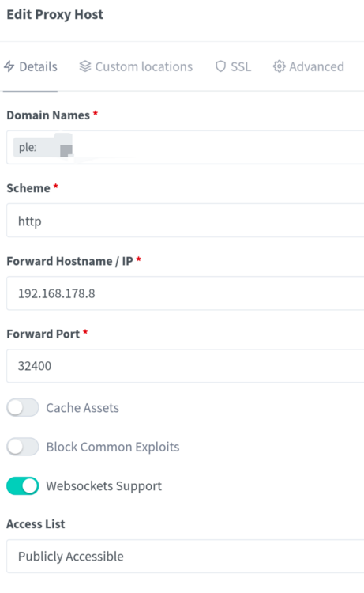Screen dimensions: 364x593
Task: Click the gear icon beside Advanced
Action: [x=279, y=66]
